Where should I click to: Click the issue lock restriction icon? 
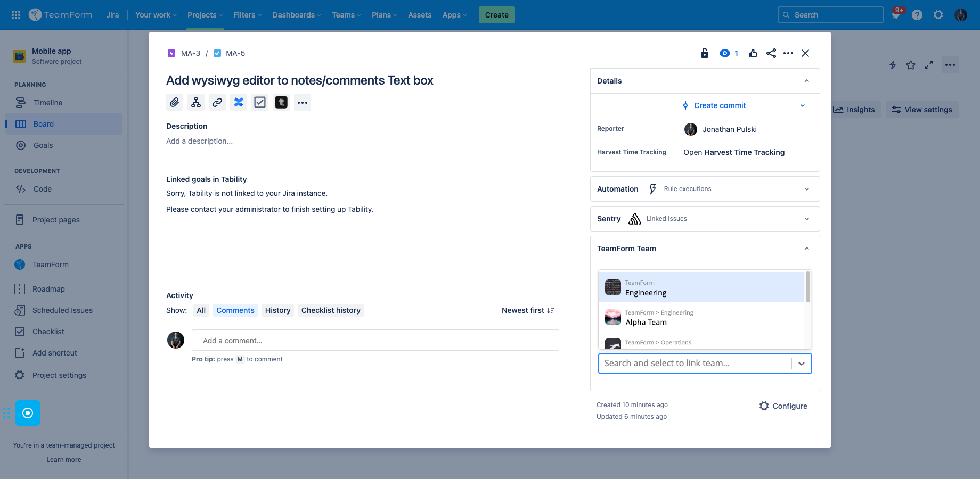705,53
